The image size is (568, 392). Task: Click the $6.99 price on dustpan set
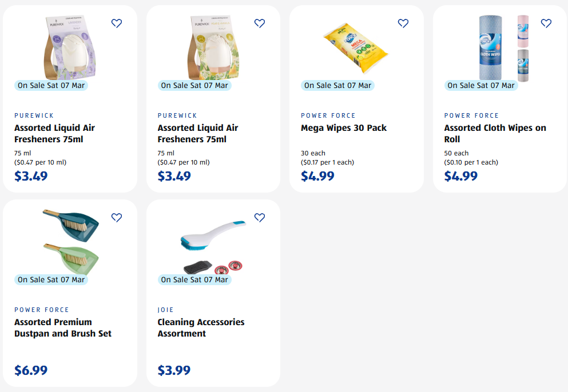pyautogui.click(x=31, y=370)
